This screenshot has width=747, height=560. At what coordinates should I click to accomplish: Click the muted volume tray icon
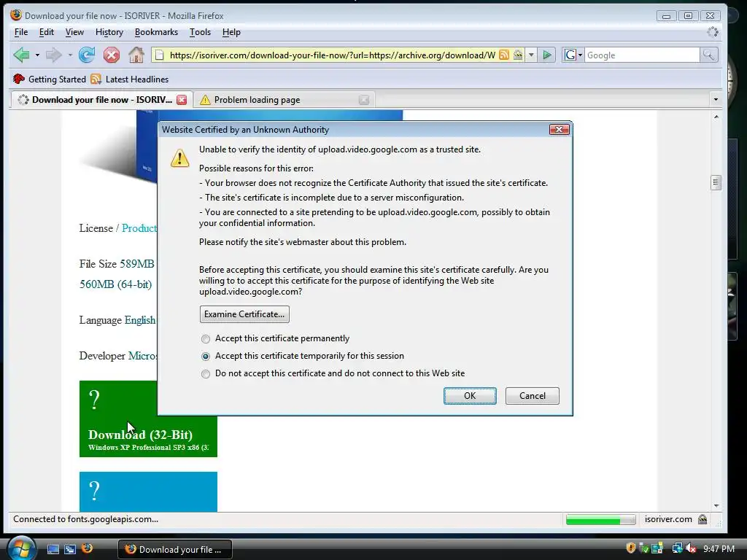[x=691, y=548]
